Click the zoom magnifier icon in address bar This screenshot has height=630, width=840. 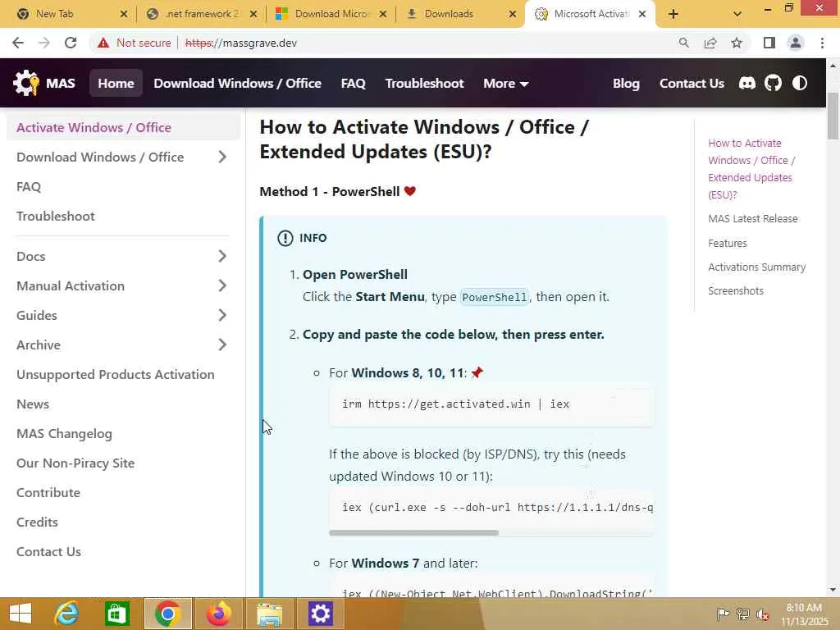[683, 43]
